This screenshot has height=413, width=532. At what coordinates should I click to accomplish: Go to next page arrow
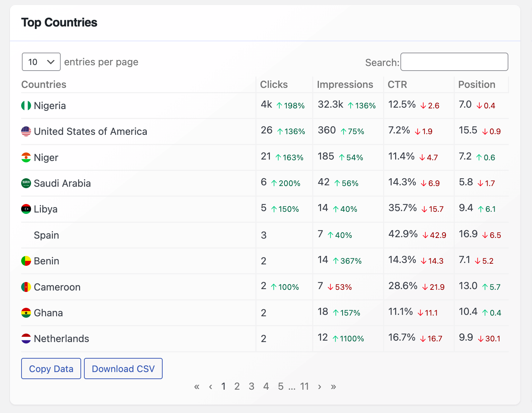coord(320,387)
